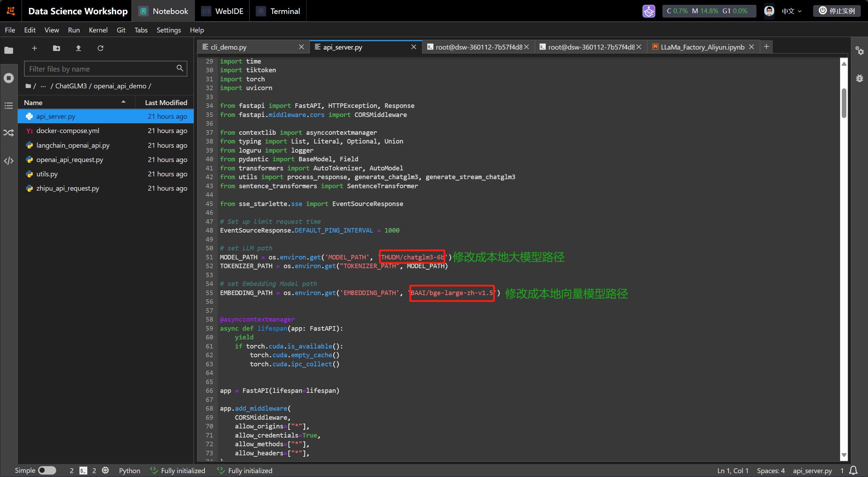The image size is (868, 477).
Task: Switch to the Notebook tab
Action: 163,11
